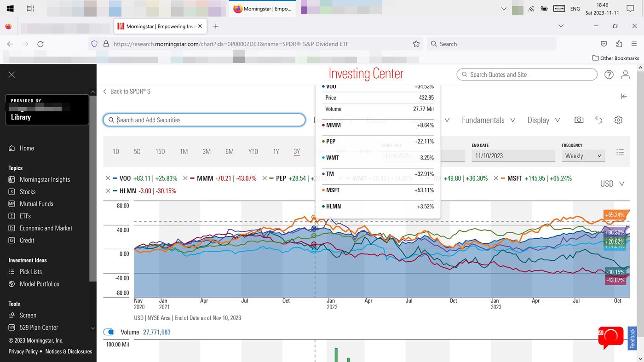Select the 3Y time range

[297, 151]
